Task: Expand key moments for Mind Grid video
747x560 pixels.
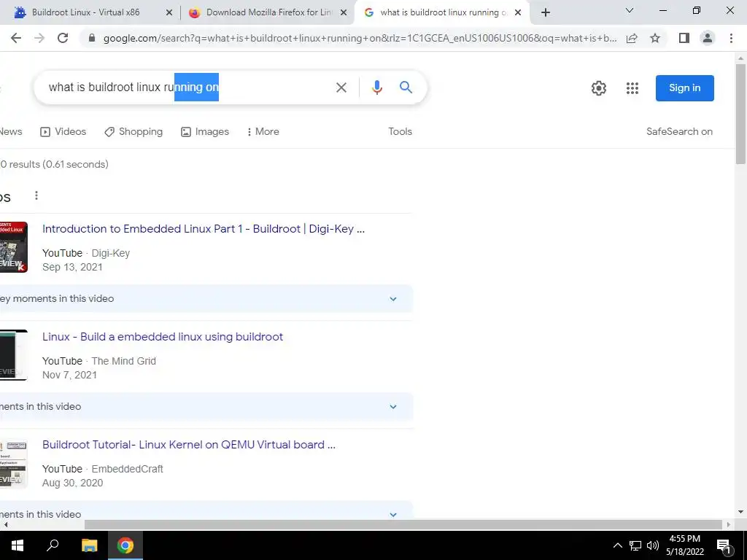Action: [x=393, y=407]
